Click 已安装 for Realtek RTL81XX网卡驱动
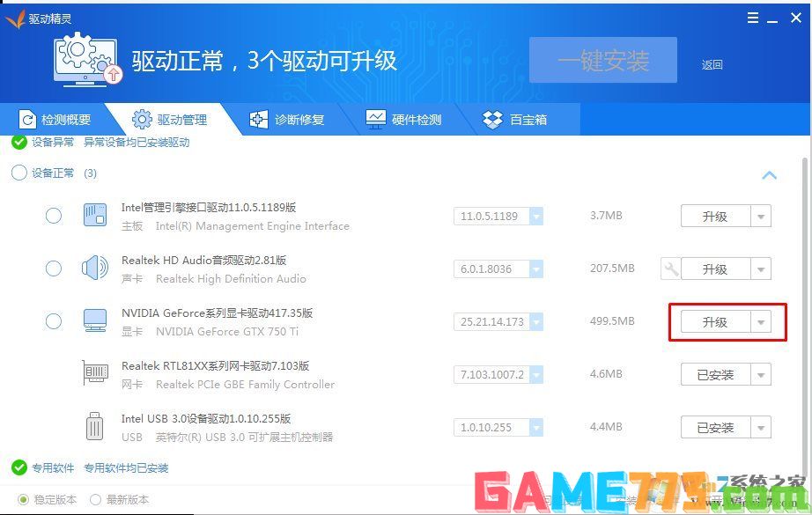This screenshot has height=515, width=812. pyautogui.click(x=716, y=375)
